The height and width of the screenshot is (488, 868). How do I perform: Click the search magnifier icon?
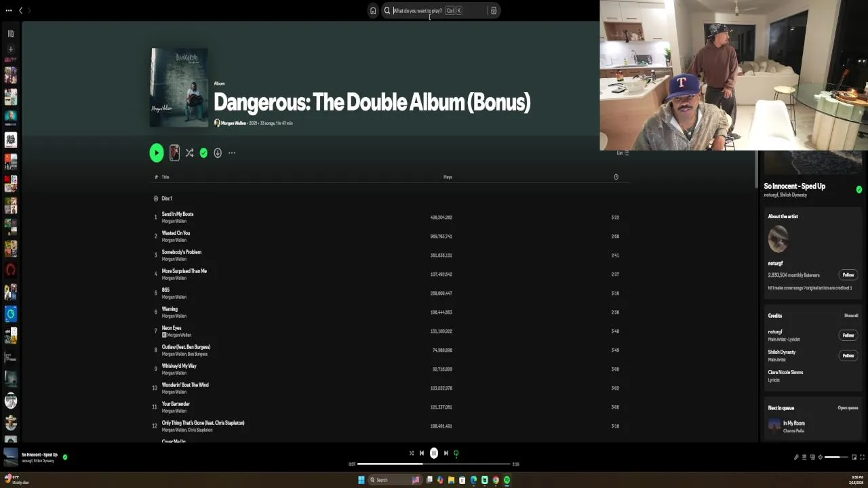[x=387, y=11]
